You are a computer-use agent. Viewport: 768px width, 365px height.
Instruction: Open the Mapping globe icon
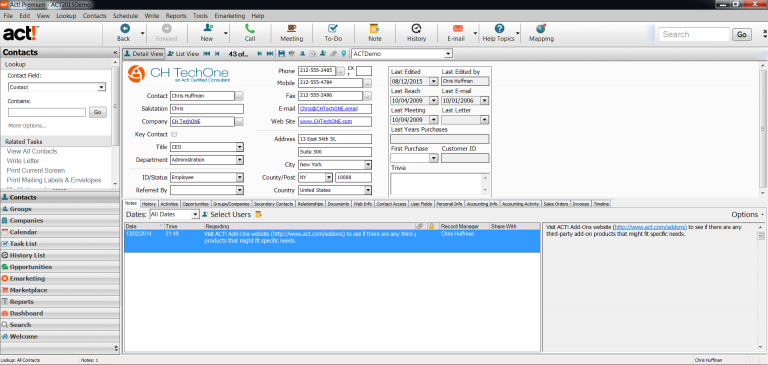coord(541,29)
